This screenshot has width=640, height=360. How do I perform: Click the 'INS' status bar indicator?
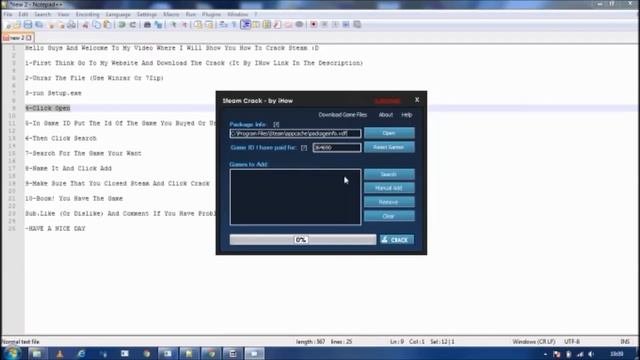pyautogui.click(x=624, y=342)
